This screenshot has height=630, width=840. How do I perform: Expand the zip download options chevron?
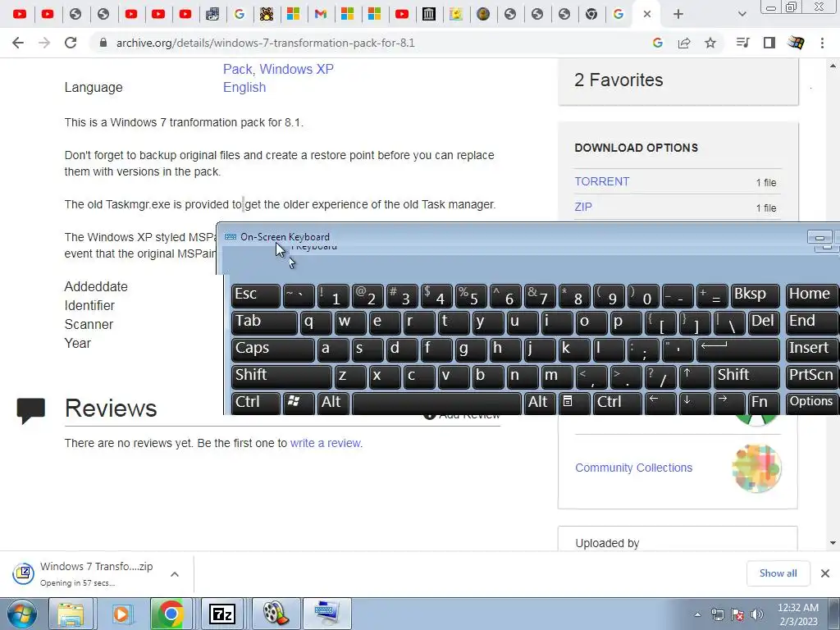click(x=175, y=574)
